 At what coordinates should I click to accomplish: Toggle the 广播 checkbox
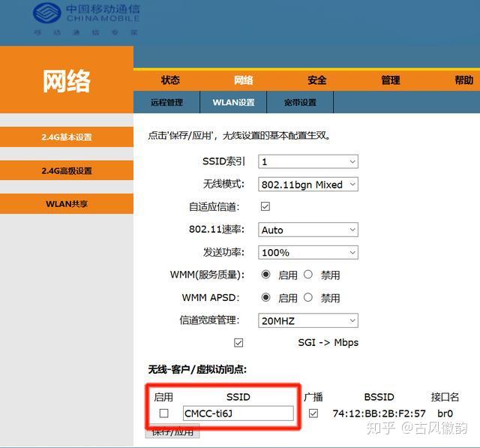point(313,413)
